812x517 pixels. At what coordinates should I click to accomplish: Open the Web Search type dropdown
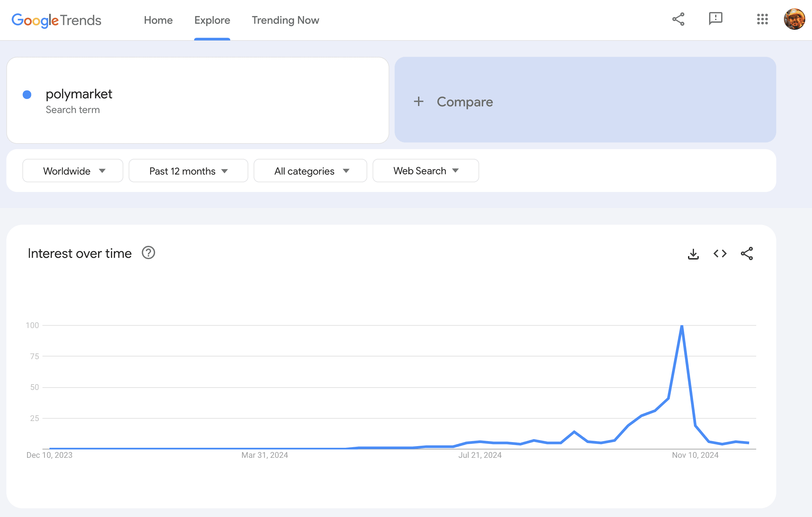point(426,171)
